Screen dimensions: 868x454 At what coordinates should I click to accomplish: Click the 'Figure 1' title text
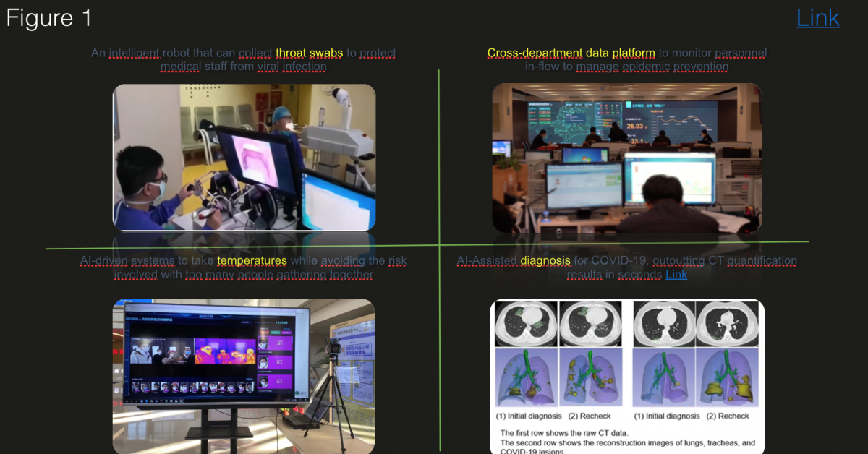[49, 18]
